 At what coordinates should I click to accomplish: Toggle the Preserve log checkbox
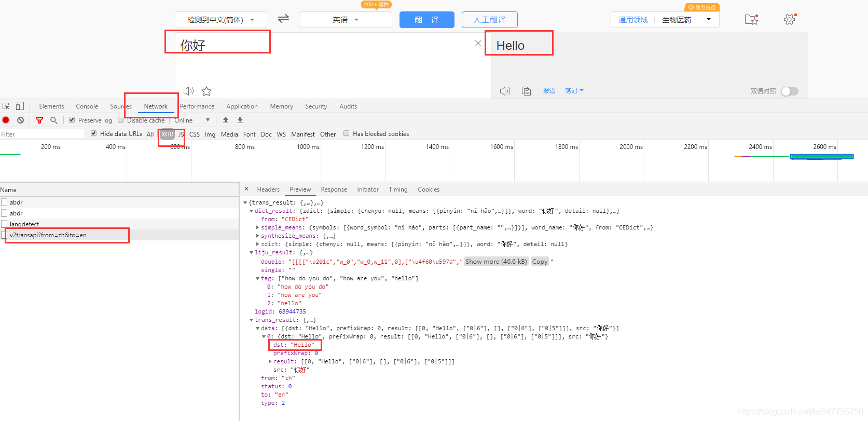tap(72, 120)
